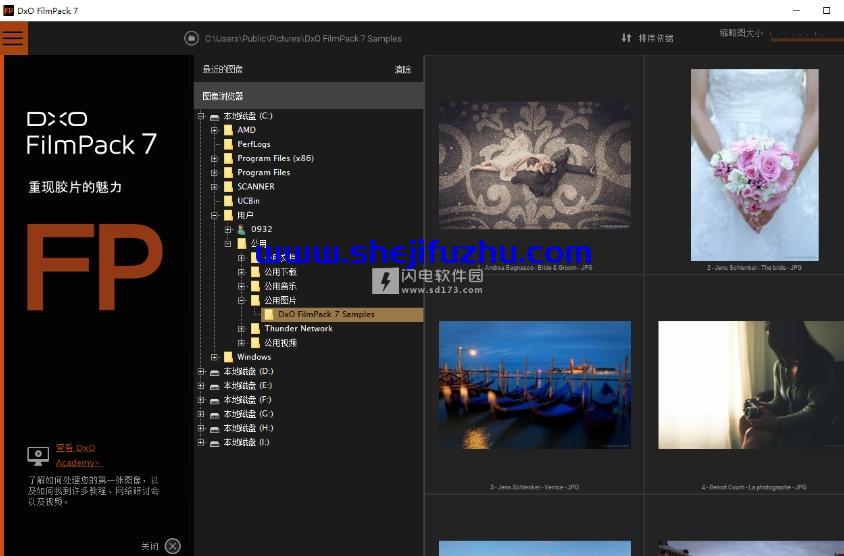Select the 公用视频 folder
Viewport: 844px width, 556px height.
[280, 343]
